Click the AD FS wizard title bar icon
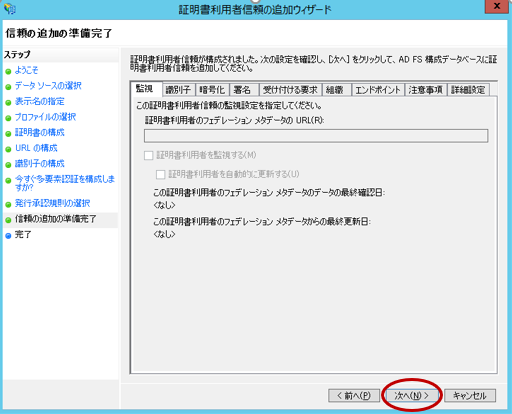This screenshot has height=414, width=512. point(9,8)
